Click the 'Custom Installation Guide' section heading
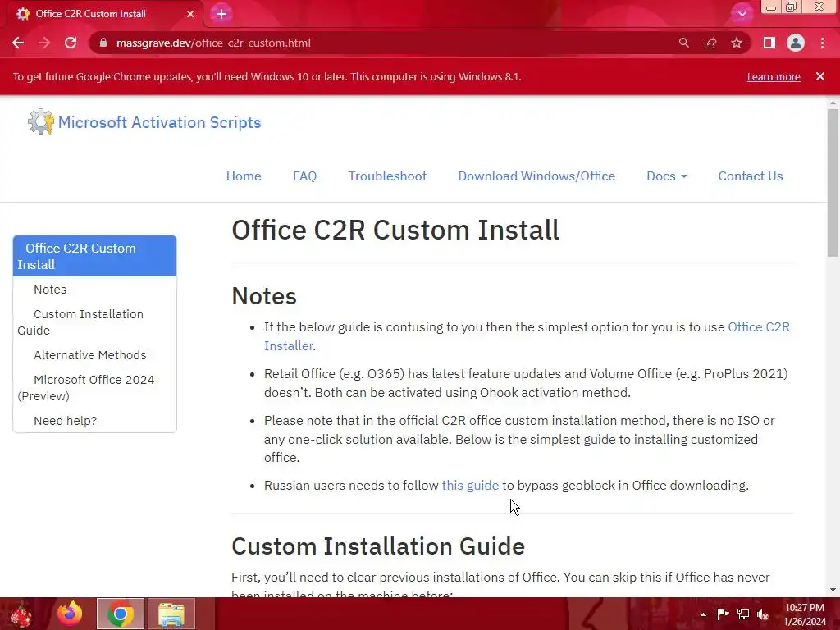840x630 pixels. pyautogui.click(x=378, y=546)
